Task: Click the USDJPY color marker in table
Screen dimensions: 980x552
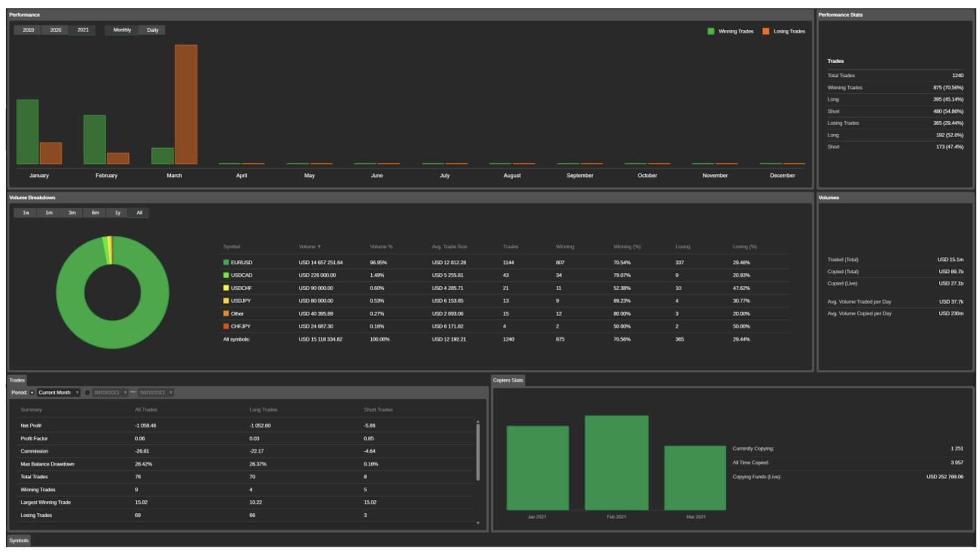Action: point(226,301)
